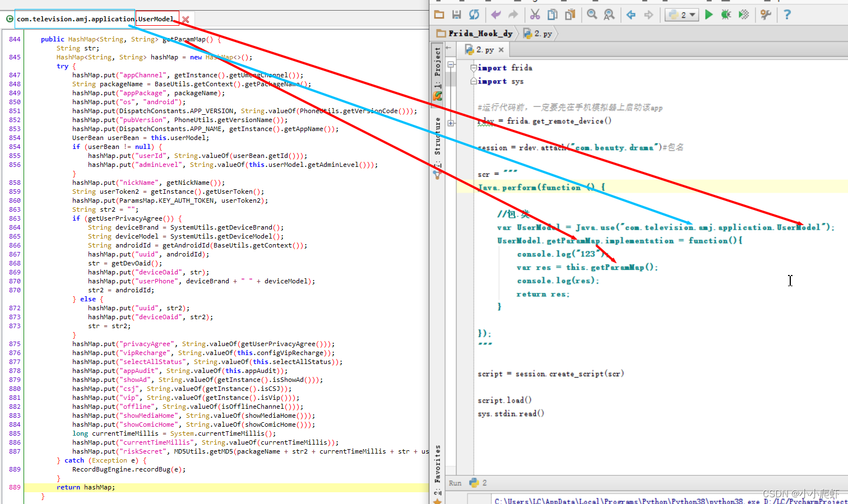The height and width of the screenshot is (504, 848).
Task: Click the Open folder icon in PyCharm toolbar
Action: (x=439, y=15)
